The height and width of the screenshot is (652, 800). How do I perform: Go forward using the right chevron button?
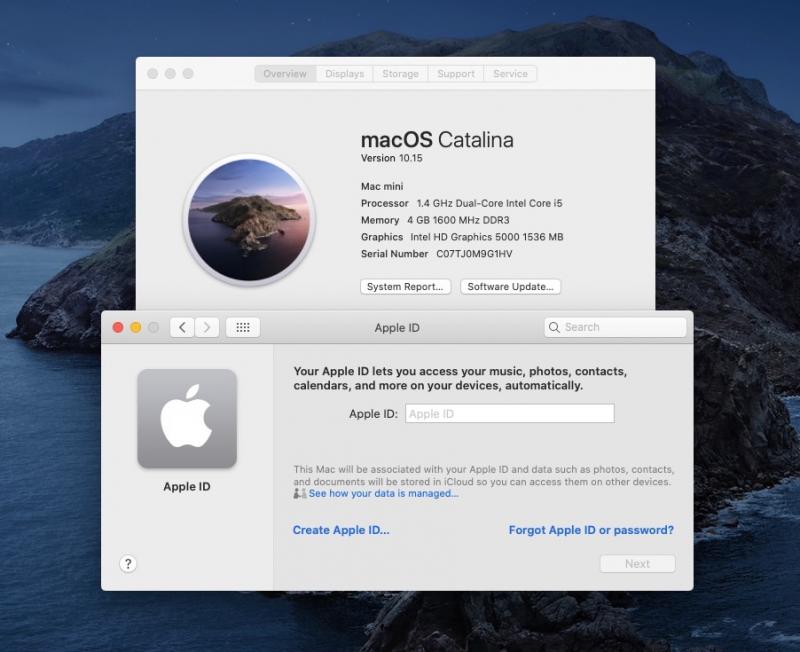(x=207, y=328)
